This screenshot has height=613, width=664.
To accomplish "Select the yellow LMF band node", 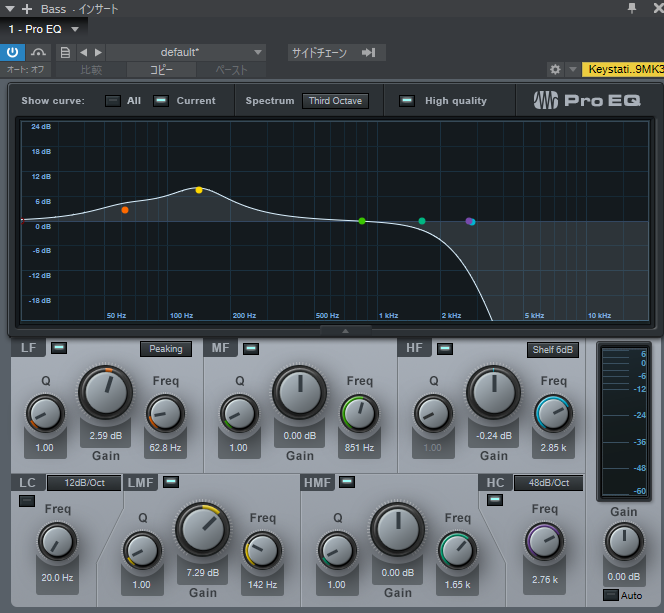I will [x=199, y=190].
